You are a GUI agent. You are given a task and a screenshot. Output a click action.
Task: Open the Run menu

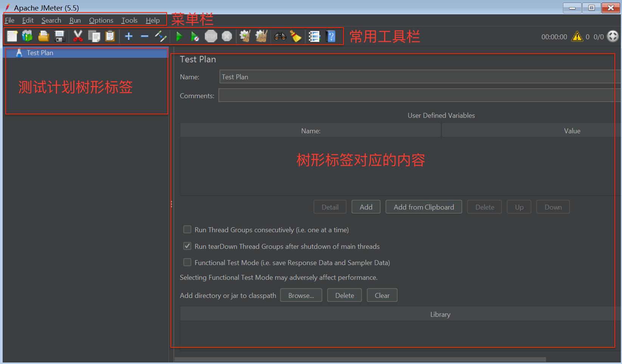point(75,20)
